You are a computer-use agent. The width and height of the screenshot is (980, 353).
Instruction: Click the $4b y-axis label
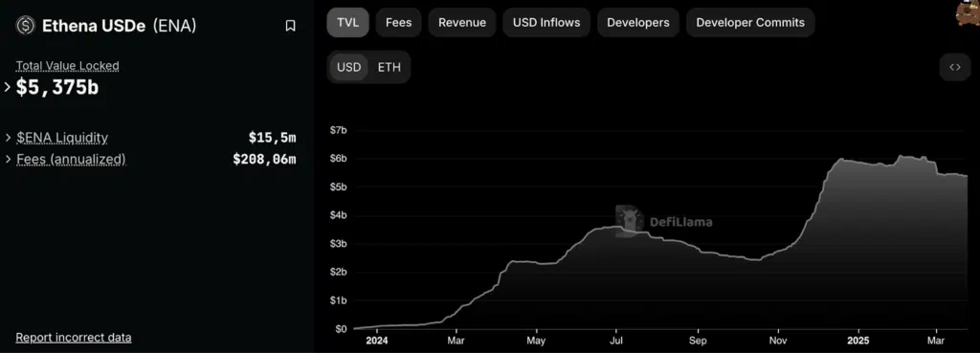pos(338,215)
